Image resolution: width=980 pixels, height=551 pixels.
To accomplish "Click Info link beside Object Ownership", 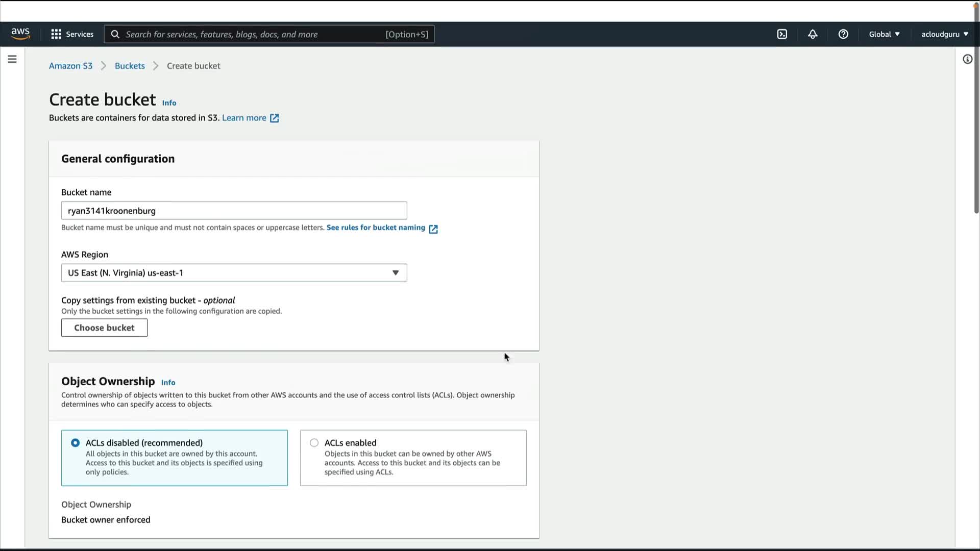I will [168, 383].
